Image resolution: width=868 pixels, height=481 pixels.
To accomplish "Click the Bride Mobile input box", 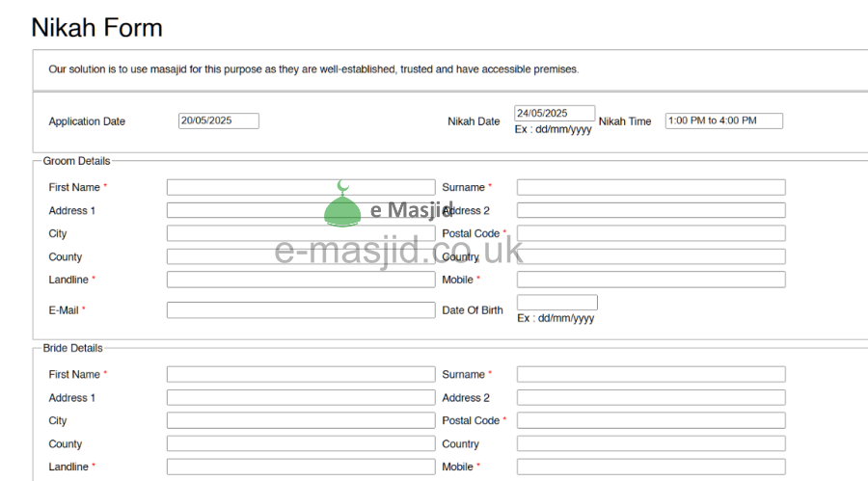I will point(651,467).
